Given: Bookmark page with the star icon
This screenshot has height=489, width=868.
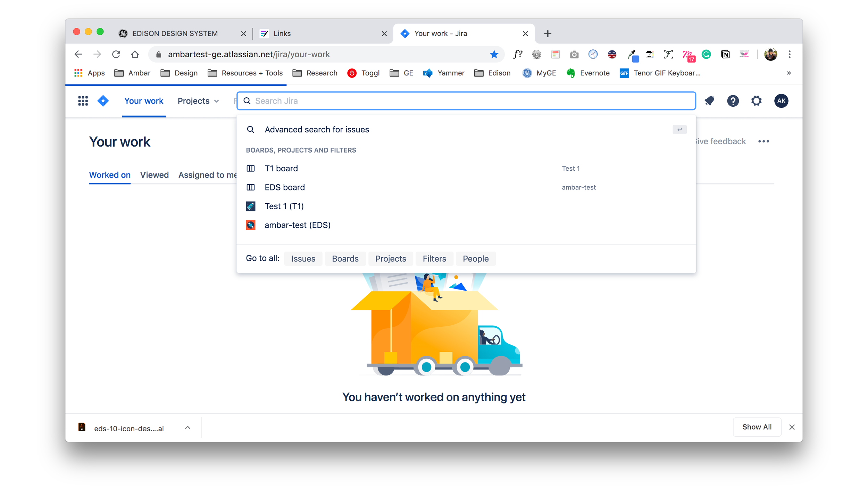Looking at the screenshot, I should point(494,54).
